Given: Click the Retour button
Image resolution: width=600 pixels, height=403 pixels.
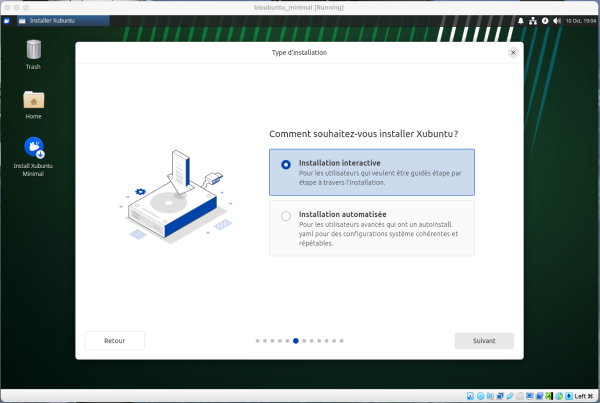Looking at the screenshot, I should coord(114,341).
